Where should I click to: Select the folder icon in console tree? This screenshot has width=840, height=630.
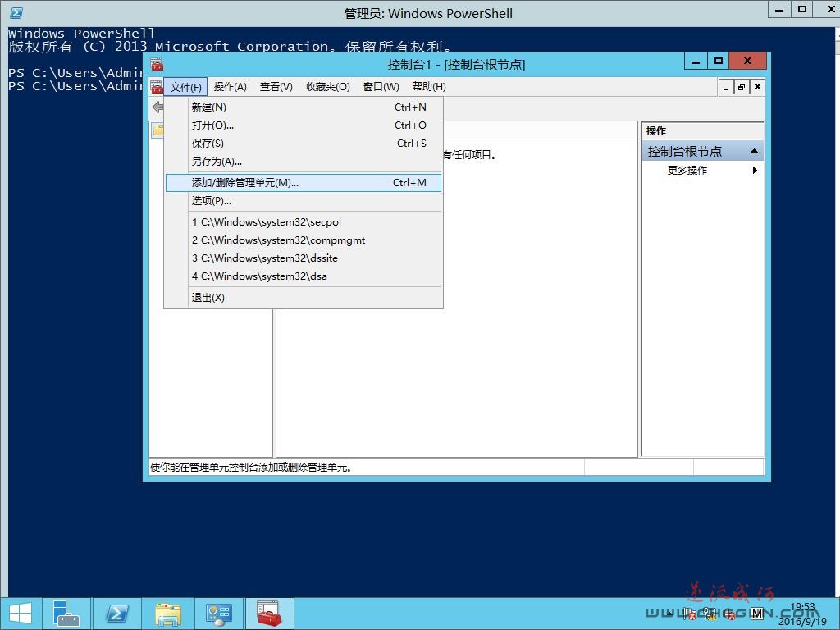158,130
